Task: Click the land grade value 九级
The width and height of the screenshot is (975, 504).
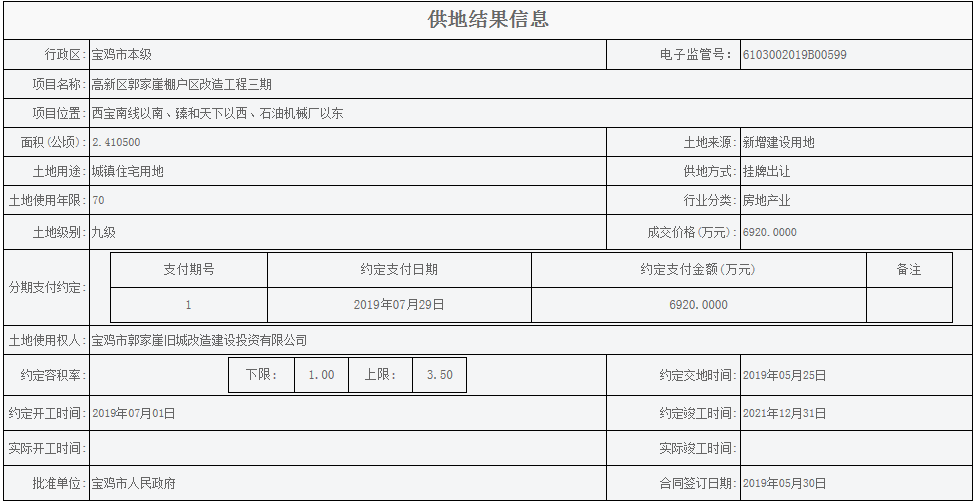Action: click(x=104, y=233)
